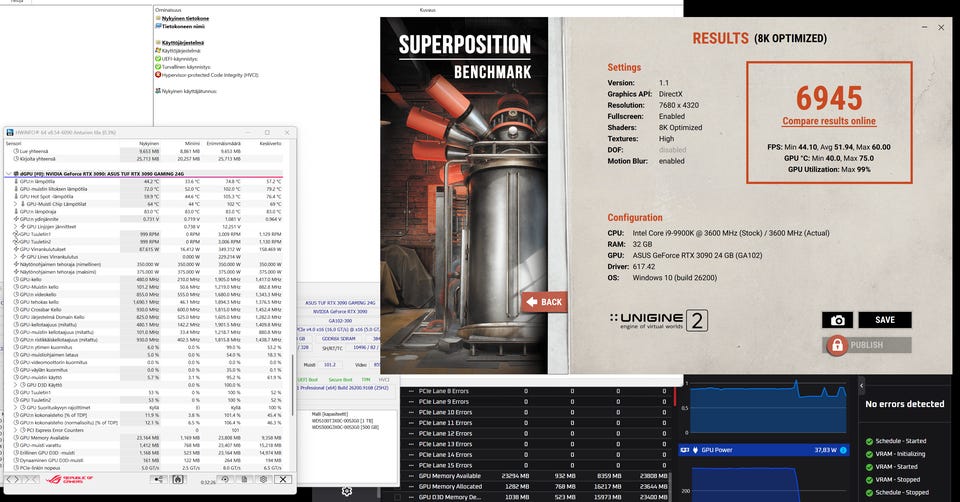The width and height of the screenshot is (960, 502).
Task: Click the ASUS TUF RTX 3090 GAMING 24G field
Action: coord(340,303)
